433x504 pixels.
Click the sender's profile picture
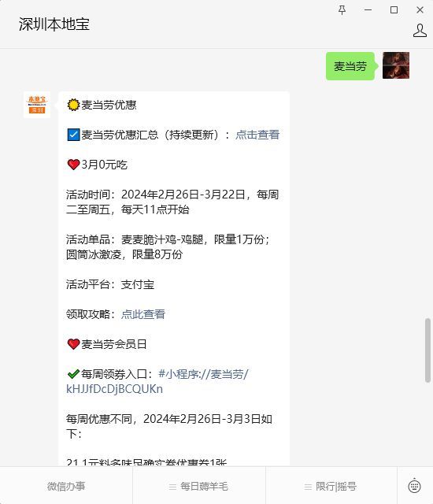coord(396,65)
